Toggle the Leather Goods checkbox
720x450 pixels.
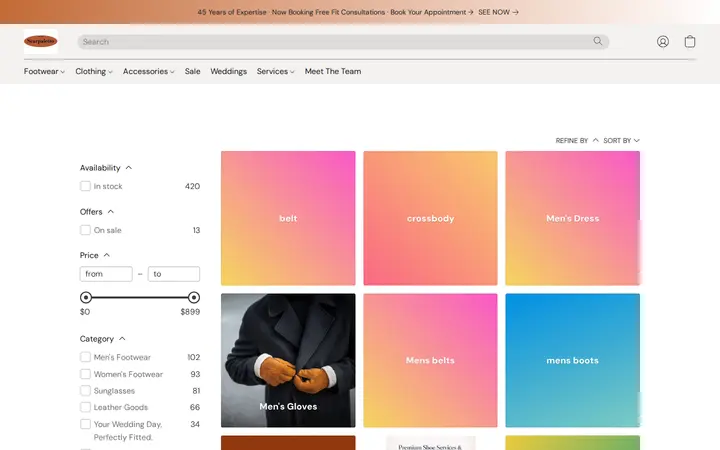[85, 407]
